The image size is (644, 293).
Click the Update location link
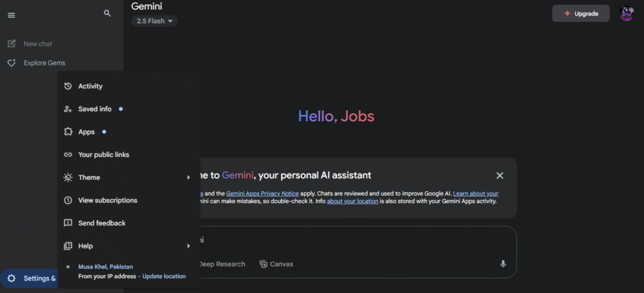[164, 277]
